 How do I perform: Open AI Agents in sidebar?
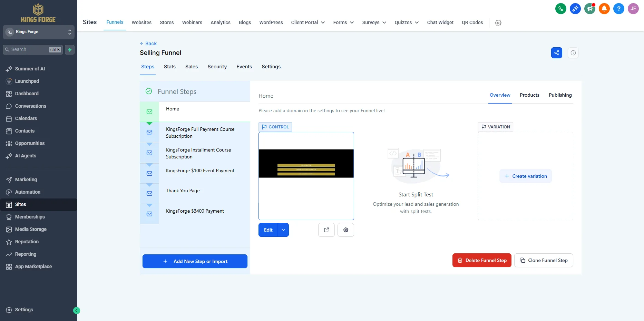[26, 156]
